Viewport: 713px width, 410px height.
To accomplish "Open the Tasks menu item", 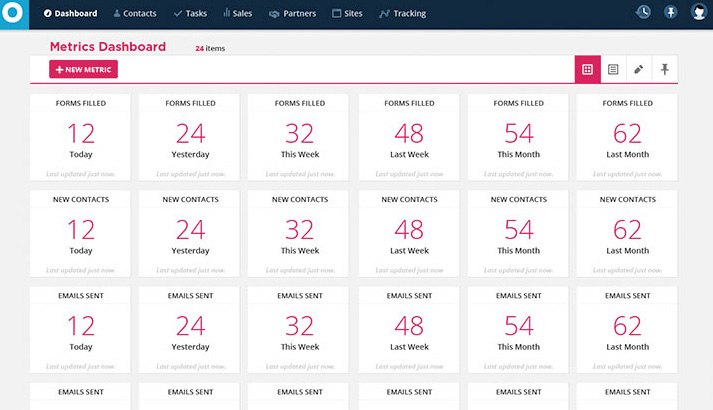I will point(191,14).
